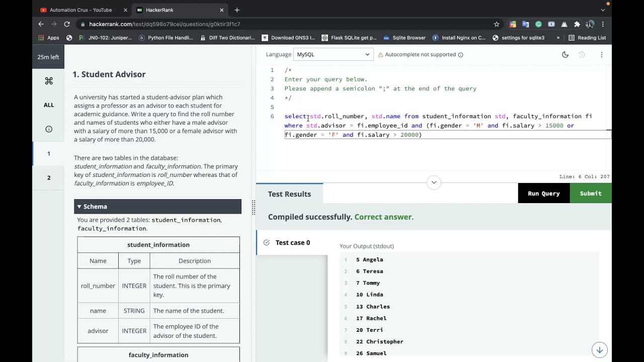Switch to Automation Crux YouTube tab
Image resolution: width=644 pixels, height=362 pixels.
(x=80, y=10)
